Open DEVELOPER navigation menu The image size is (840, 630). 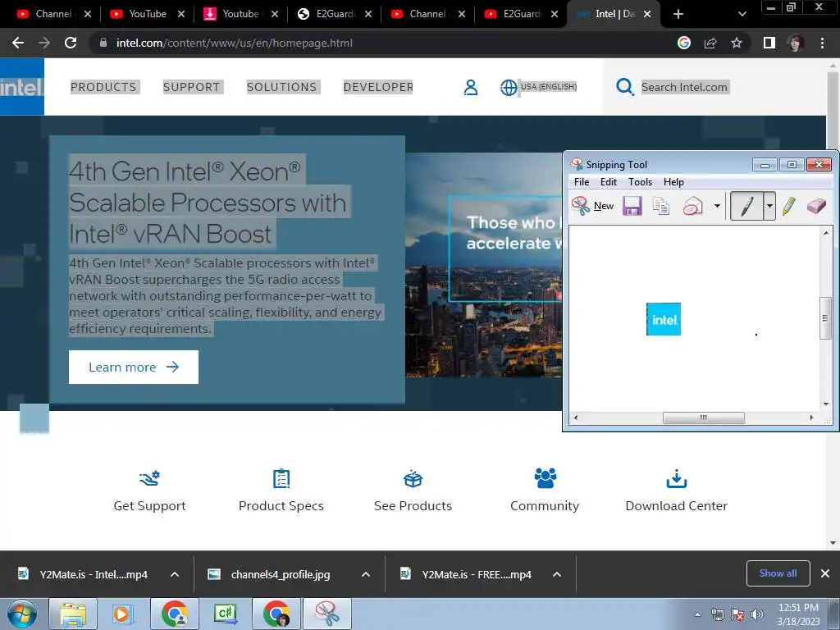tap(378, 87)
